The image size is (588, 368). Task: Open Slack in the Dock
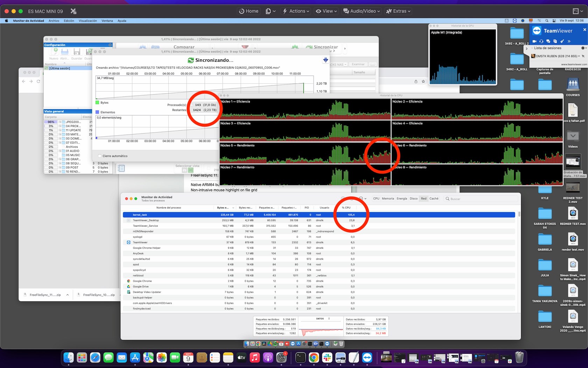[x=327, y=357]
